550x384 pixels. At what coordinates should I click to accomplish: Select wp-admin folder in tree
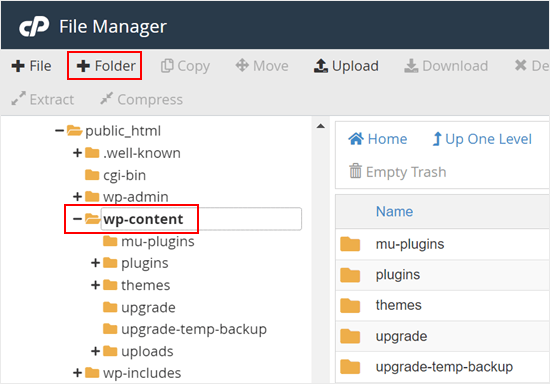[x=136, y=197]
